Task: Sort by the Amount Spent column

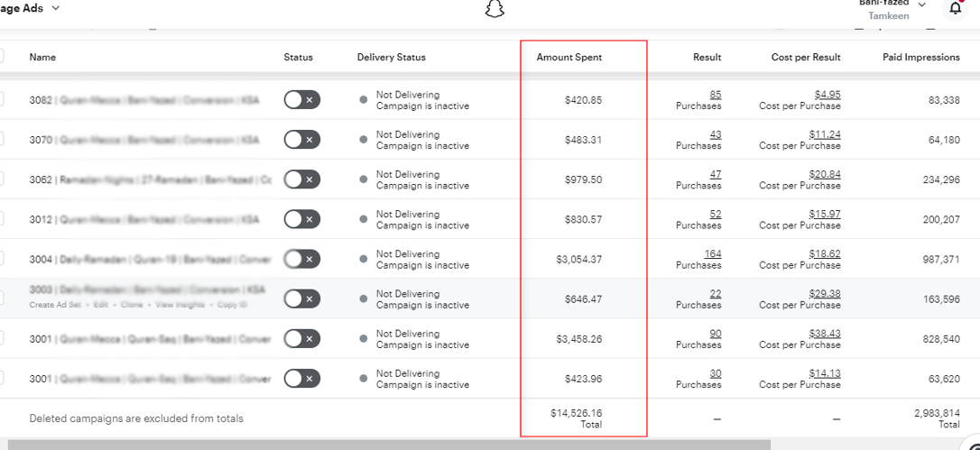Action: coord(569,57)
